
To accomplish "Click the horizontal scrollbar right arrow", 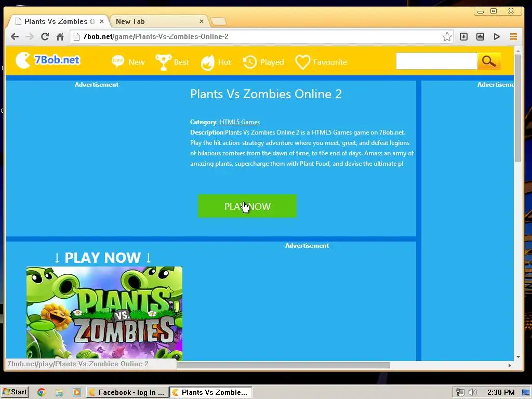I will (x=509, y=365).
